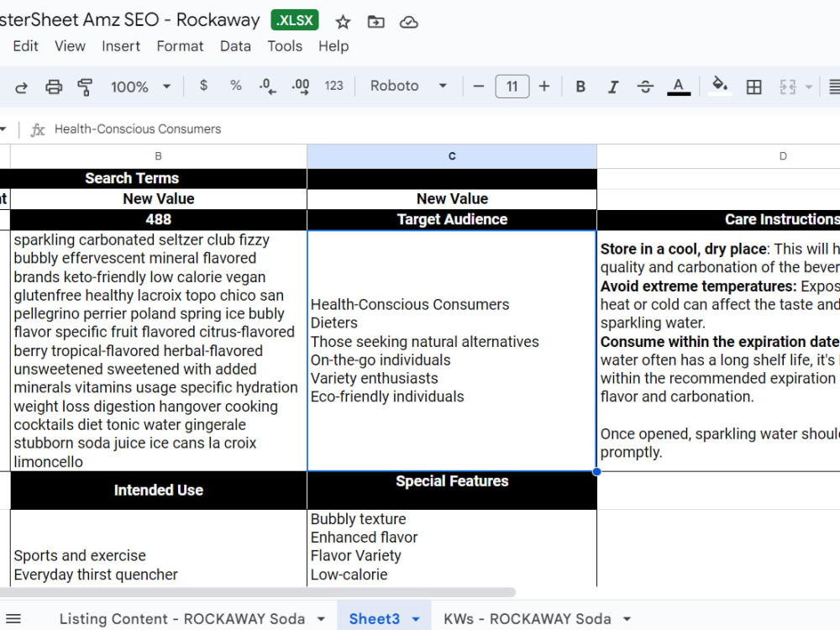840x630 pixels.
Task: Toggle strikethrough formatting
Action: pyautogui.click(x=645, y=87)
